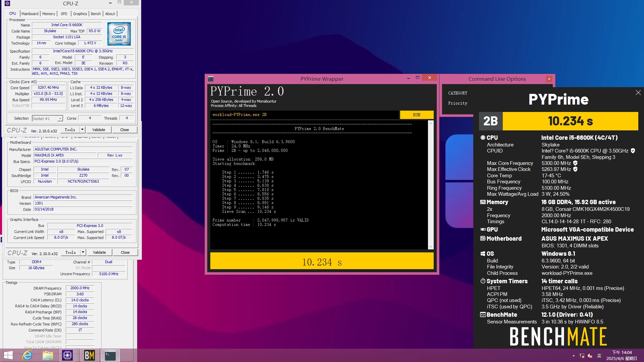Open the Memory tab in CPU-Z
Viewport: 644px width, 362px height.
(x=49, y=14)
